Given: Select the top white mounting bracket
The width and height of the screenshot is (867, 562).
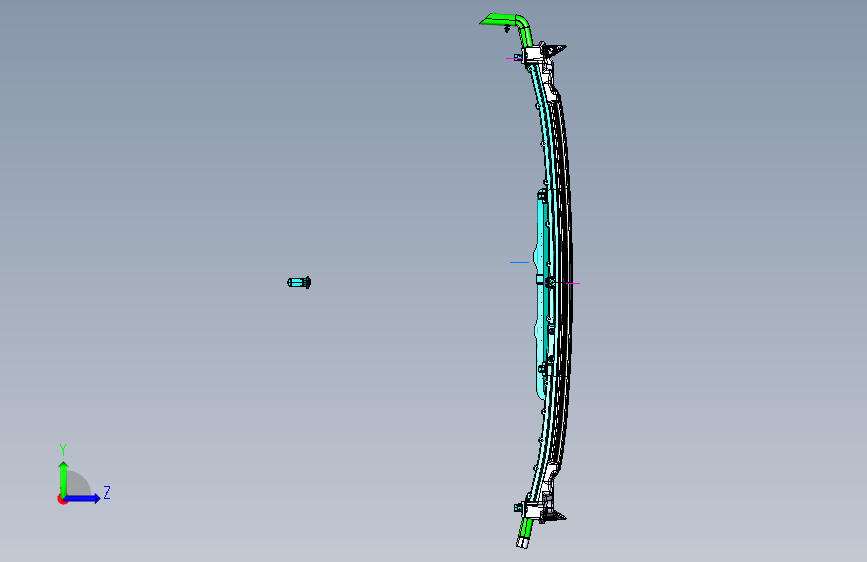Looking at the screenshot, I should point(535,54).
